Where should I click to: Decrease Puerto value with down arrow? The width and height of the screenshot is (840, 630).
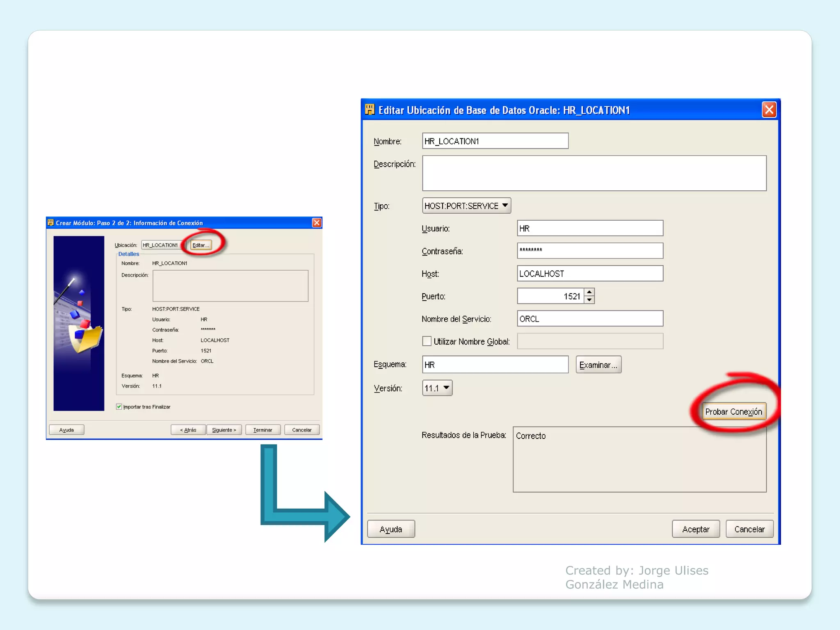click(589, 300)
